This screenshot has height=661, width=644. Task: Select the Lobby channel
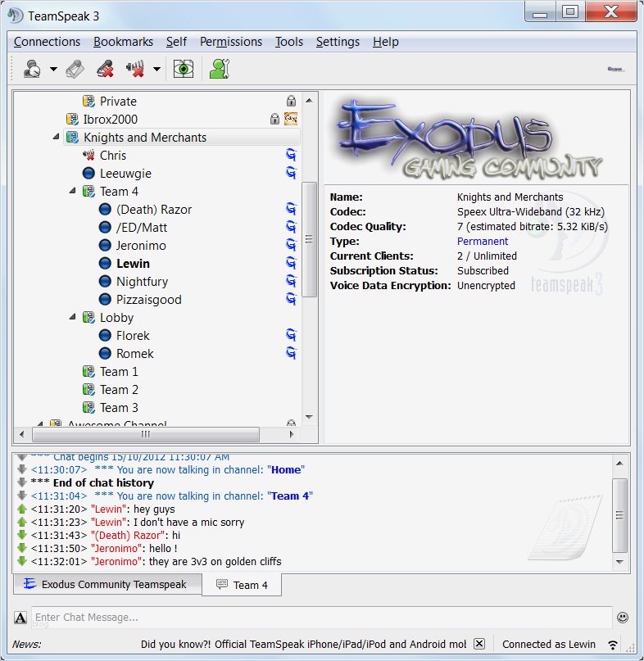coord(116,318)
